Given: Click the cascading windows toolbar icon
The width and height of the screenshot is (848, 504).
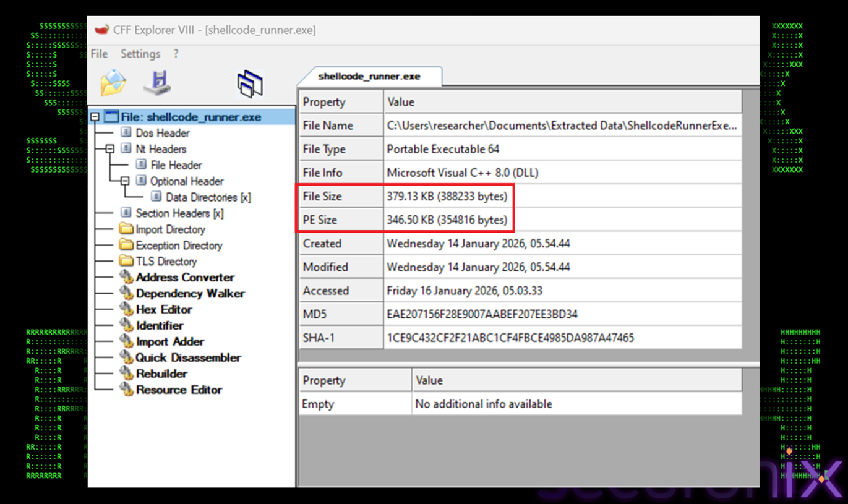Looking at the screenshot, I should [x=250, y=83].
